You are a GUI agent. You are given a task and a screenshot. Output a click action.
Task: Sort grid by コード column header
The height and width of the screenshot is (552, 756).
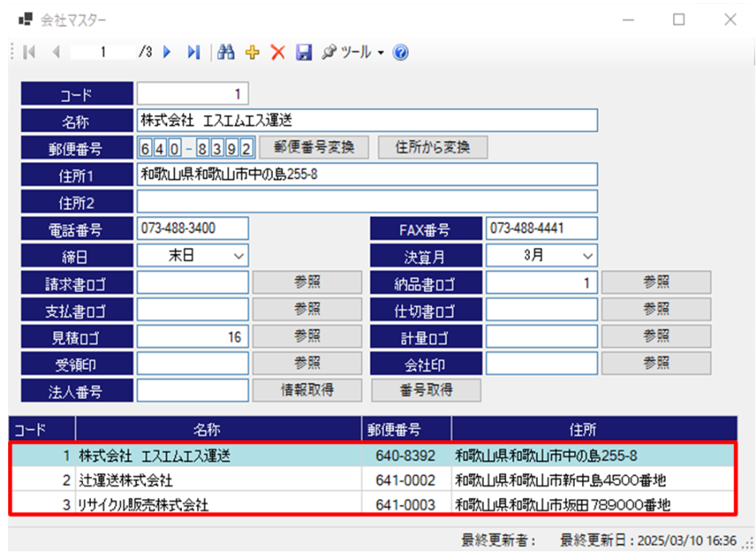42,428
